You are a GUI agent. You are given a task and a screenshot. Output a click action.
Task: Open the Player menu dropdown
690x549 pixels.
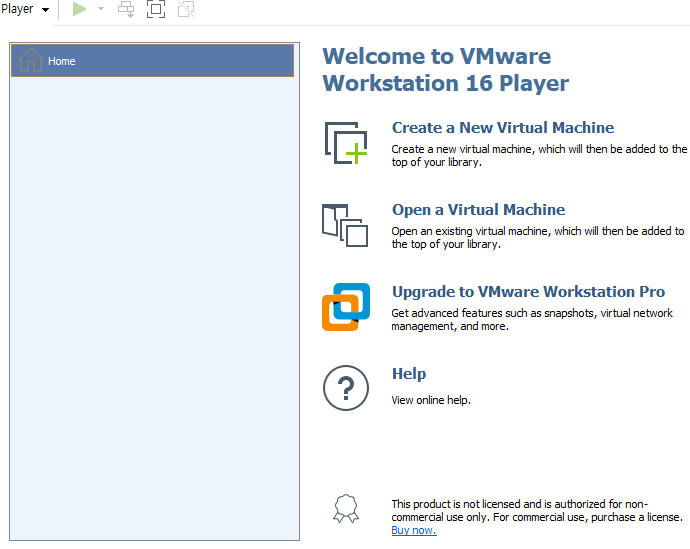click(x=25, y=9)
